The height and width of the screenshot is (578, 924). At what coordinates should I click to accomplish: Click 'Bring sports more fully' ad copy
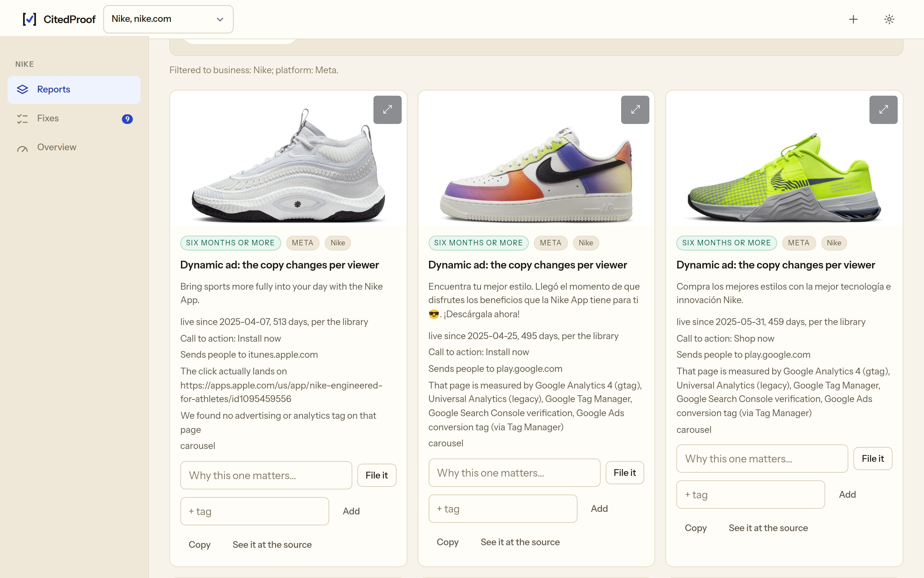(x=281, y=293)
